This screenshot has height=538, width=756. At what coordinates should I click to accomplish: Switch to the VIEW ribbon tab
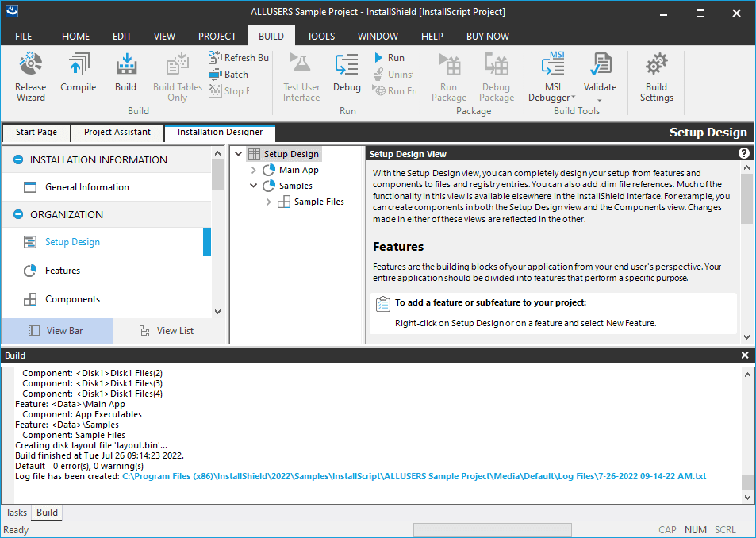[x=164, y=37]
